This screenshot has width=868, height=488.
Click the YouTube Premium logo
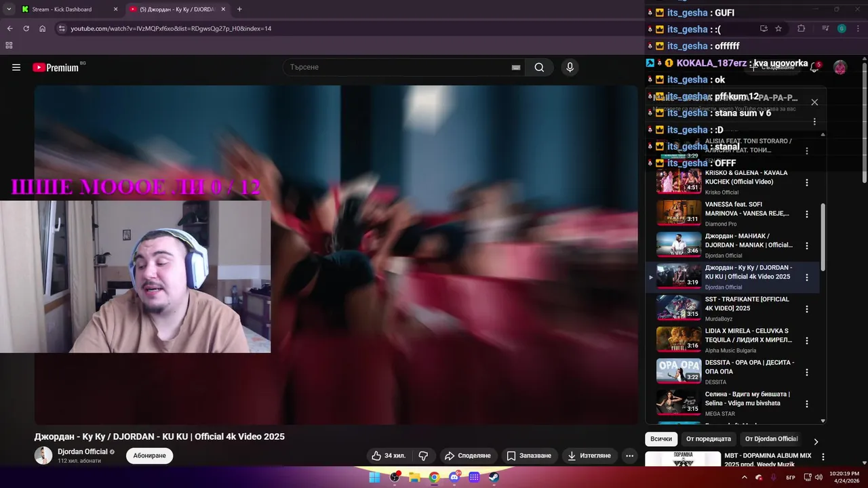point(56,67)
